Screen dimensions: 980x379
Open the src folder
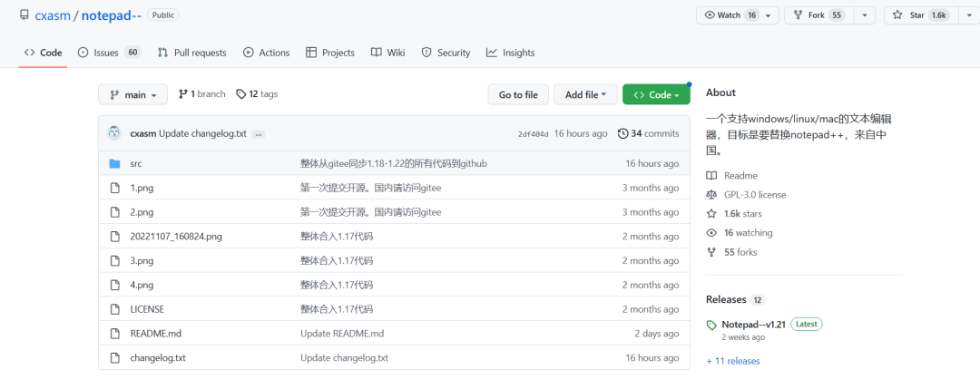135,163
